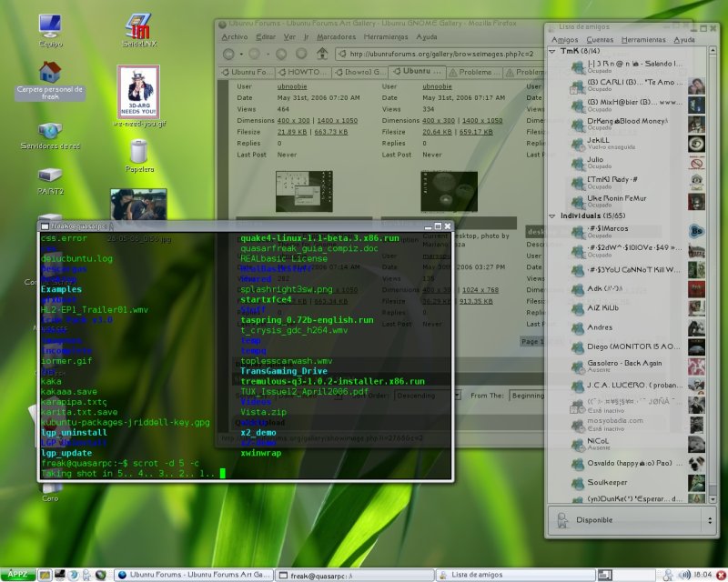Open the APPZ menu button on taskbar
728x582 pixels.
coord(17,575)
